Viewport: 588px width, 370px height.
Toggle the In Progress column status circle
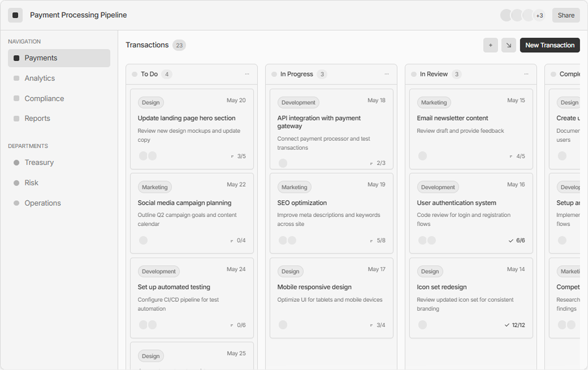[274, 74]
